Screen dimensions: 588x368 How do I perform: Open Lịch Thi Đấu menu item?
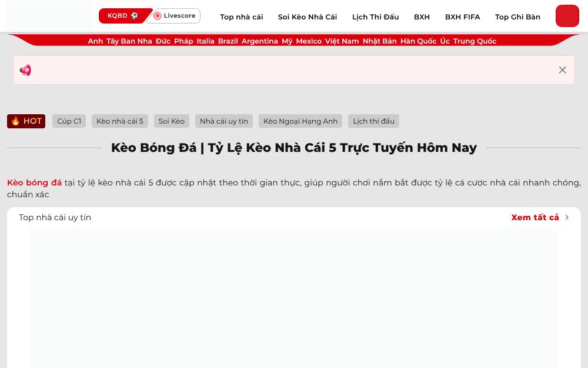pyautogui.click(x=375, y=17)
